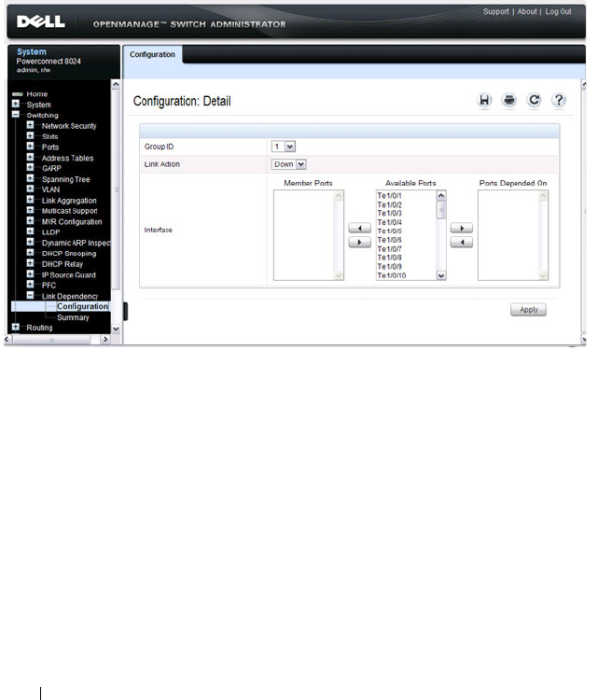Viewport: 598px width, 700px height.
Task: Open Summary under Link Dependency
Action: [x=73, y=317]
